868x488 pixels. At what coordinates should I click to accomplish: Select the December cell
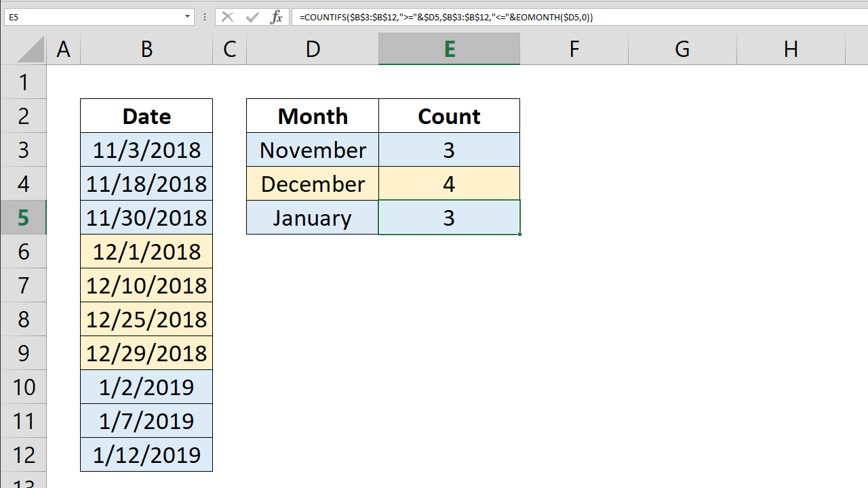(313, 184)
